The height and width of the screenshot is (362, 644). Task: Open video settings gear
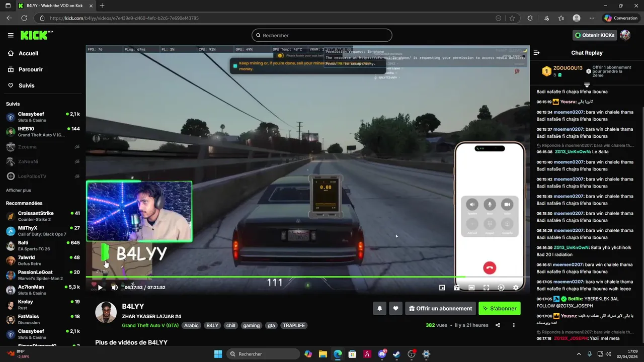[x=516, y=288]
